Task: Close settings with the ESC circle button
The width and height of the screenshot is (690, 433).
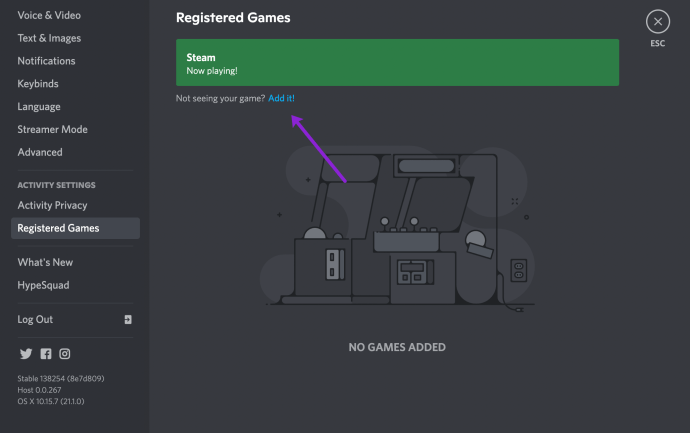Action: coord(657,22)
